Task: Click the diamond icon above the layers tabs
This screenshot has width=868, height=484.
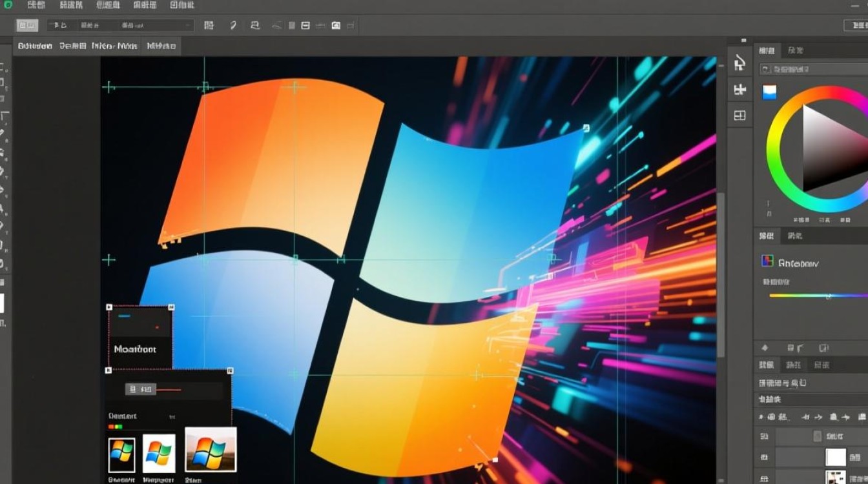Action: click(x=765, y=347)
